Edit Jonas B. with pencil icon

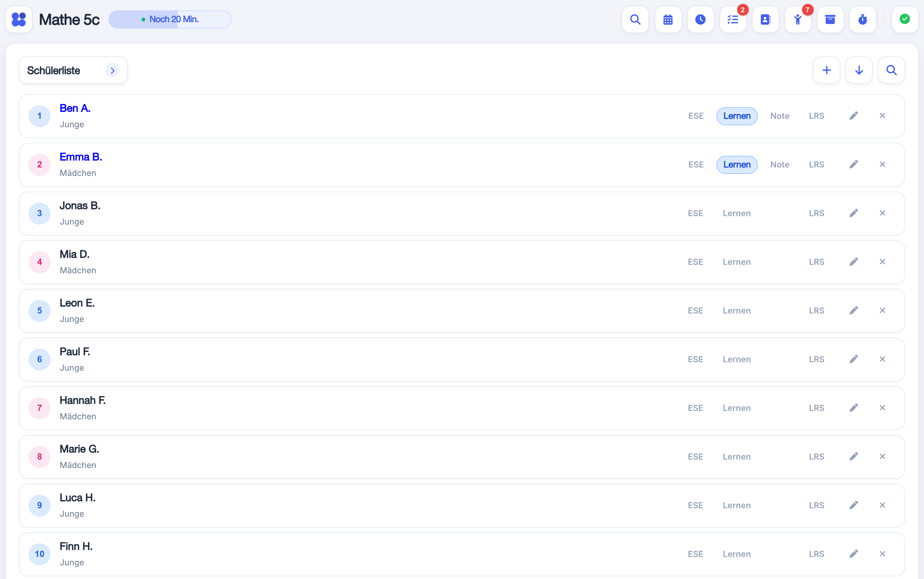tap(854, 213)
